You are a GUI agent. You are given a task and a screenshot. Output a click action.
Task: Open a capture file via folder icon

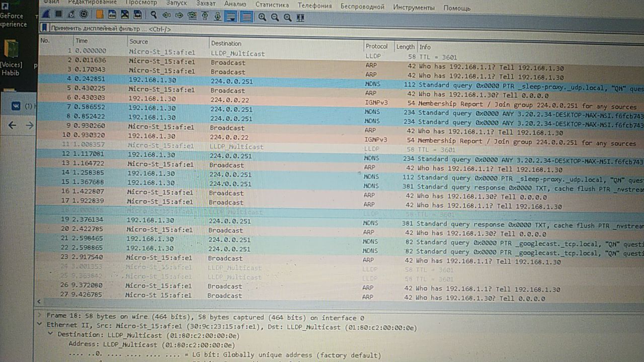tap(100, 15)
